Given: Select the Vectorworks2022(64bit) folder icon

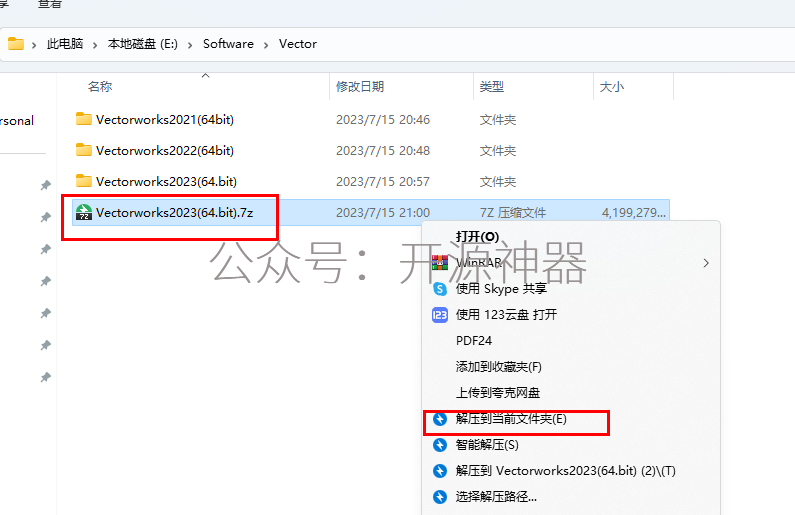Looking at the screenshot, I should coord(84,150).
